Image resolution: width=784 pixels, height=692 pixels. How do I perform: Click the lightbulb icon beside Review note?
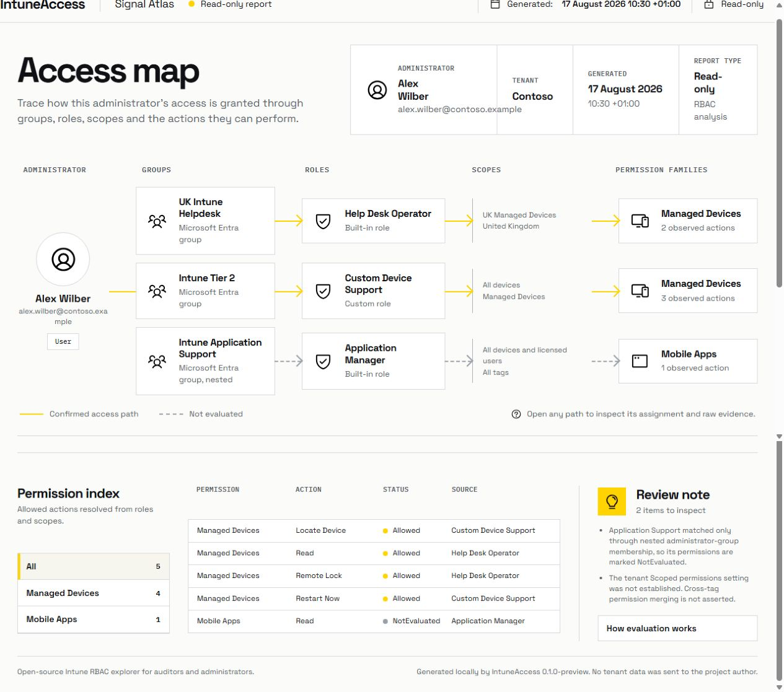click(612, 502)
